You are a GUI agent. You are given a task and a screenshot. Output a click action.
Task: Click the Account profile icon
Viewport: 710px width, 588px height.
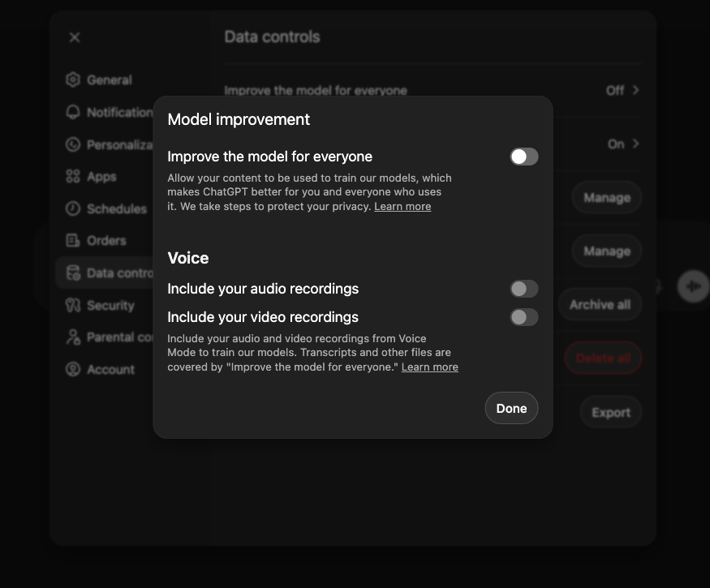(73, 369)
